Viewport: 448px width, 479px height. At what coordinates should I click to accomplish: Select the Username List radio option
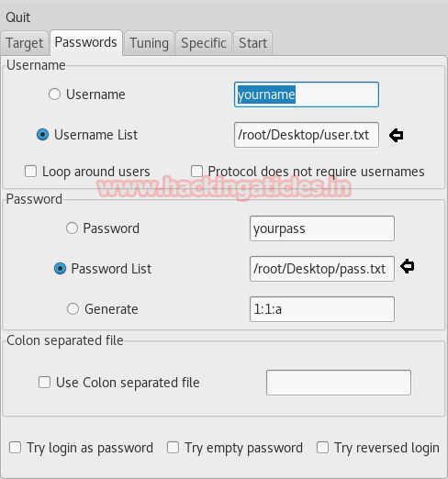click(42, 135)
